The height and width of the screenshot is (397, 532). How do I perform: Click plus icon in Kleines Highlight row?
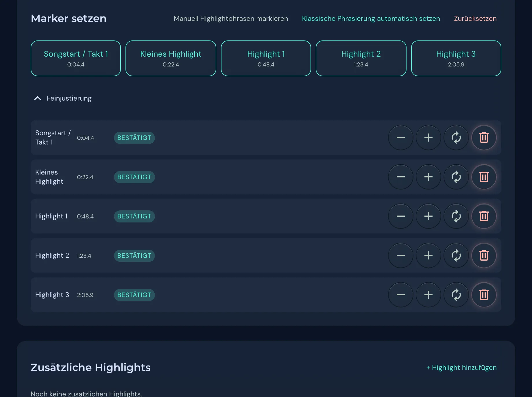(428, 177)
